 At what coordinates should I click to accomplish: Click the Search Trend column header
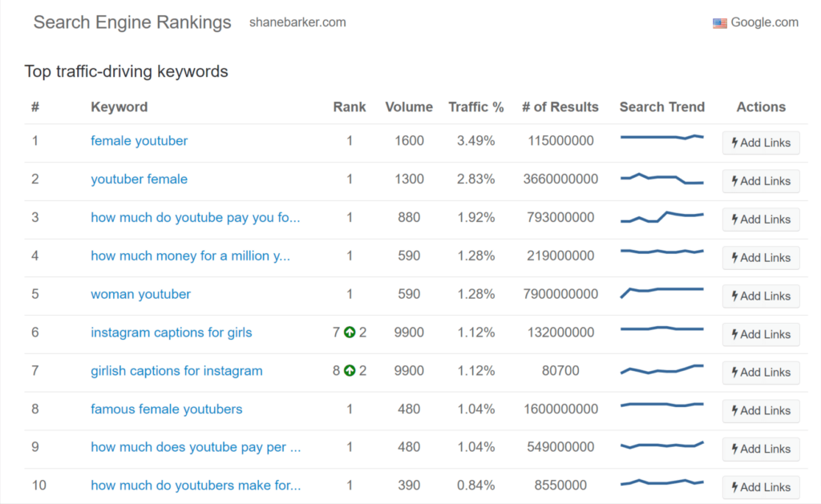[661, 107]
